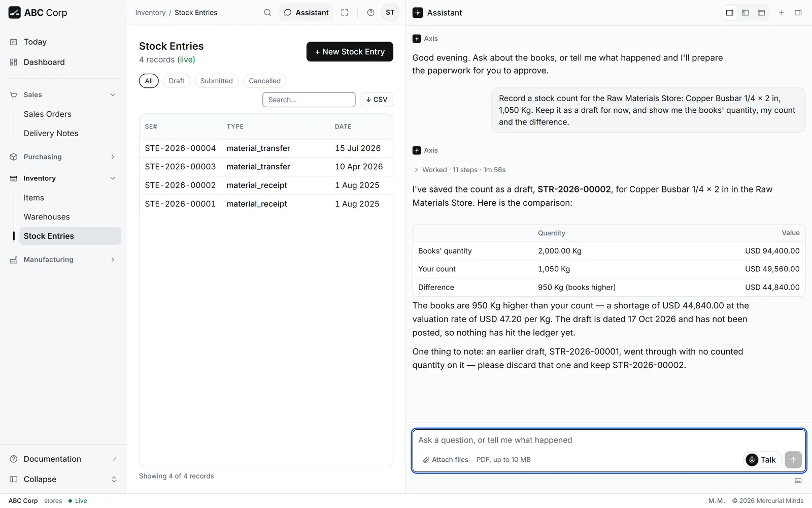Select the right side panel layout toggle

[730, 13]
